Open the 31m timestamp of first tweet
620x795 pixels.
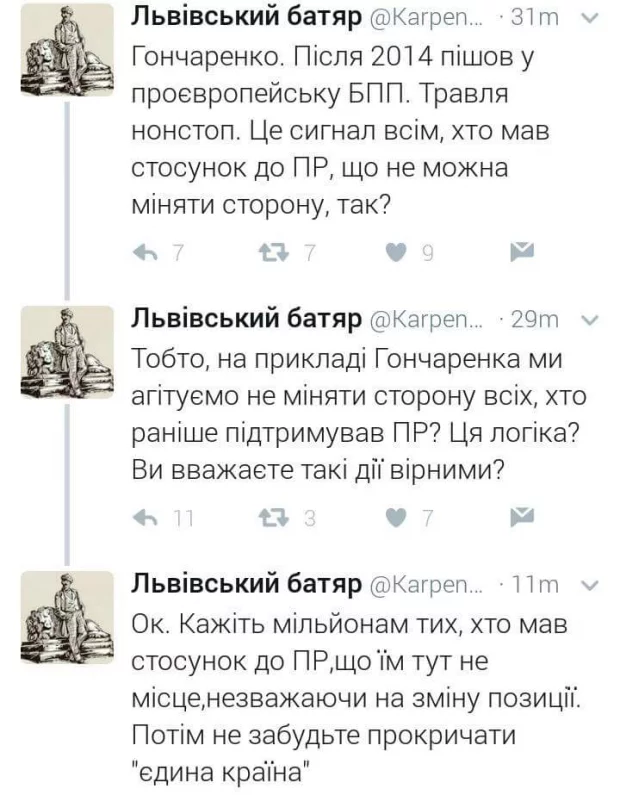coord(537,20)
